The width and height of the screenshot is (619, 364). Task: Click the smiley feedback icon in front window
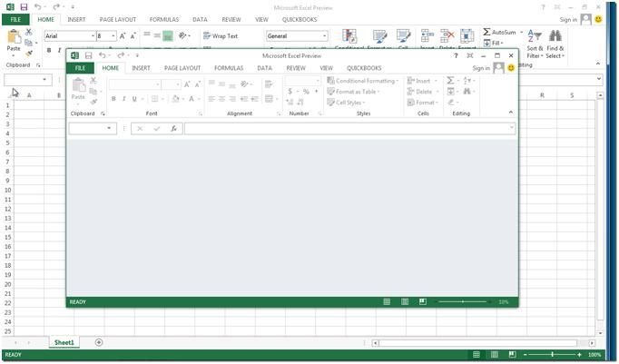click(511, 68)
